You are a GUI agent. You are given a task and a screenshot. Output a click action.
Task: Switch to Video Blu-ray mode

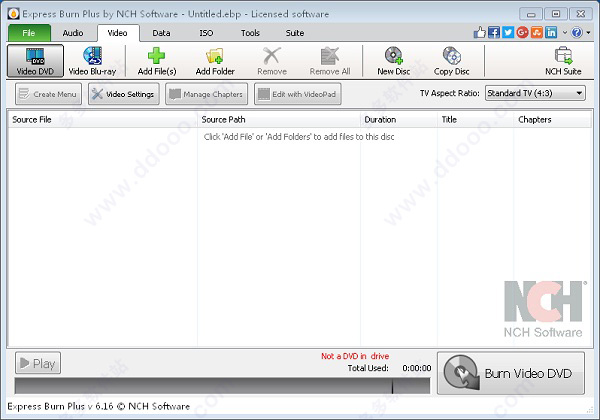92,61
